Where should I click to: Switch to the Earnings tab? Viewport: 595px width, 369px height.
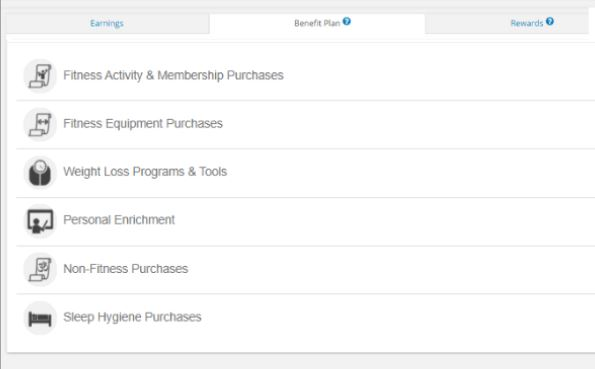[107, 24]
